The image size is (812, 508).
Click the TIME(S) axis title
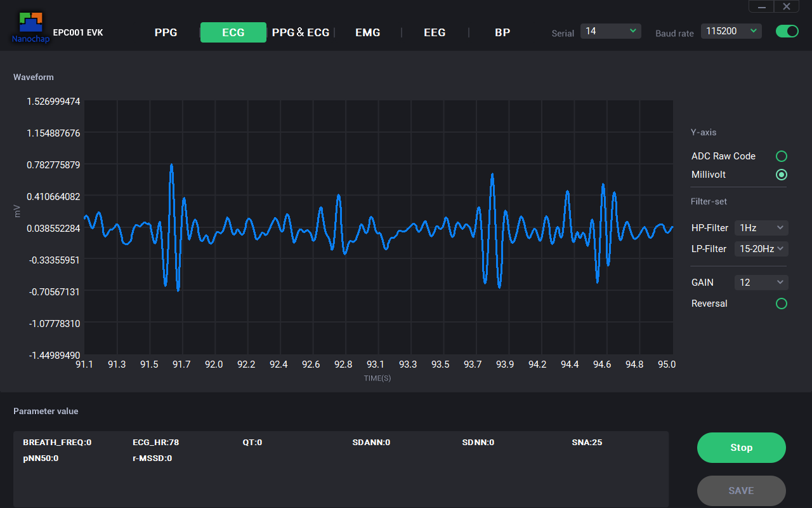pos(377,378)
